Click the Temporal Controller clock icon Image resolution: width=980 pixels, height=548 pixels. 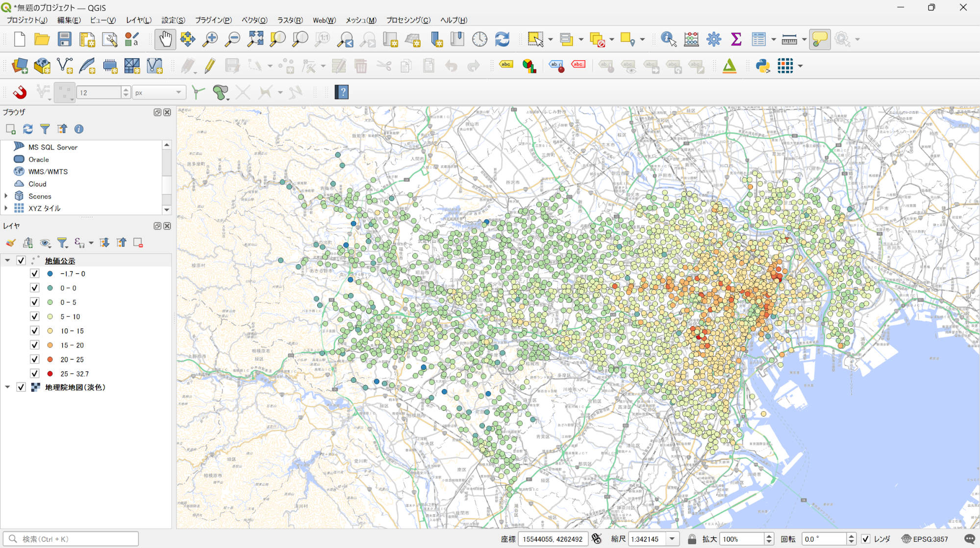[x=479, y=39]
